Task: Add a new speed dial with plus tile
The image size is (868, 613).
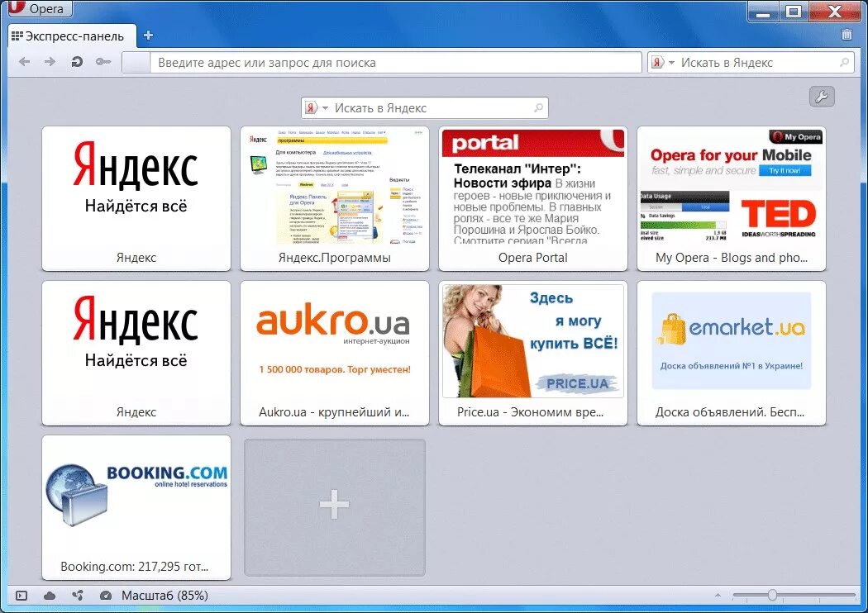Action: tap(334, 507)
